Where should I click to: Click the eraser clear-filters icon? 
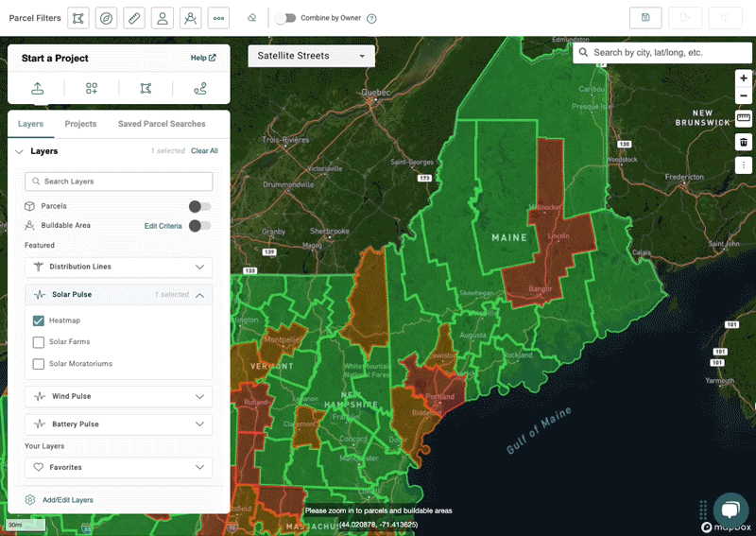[250, 18]
